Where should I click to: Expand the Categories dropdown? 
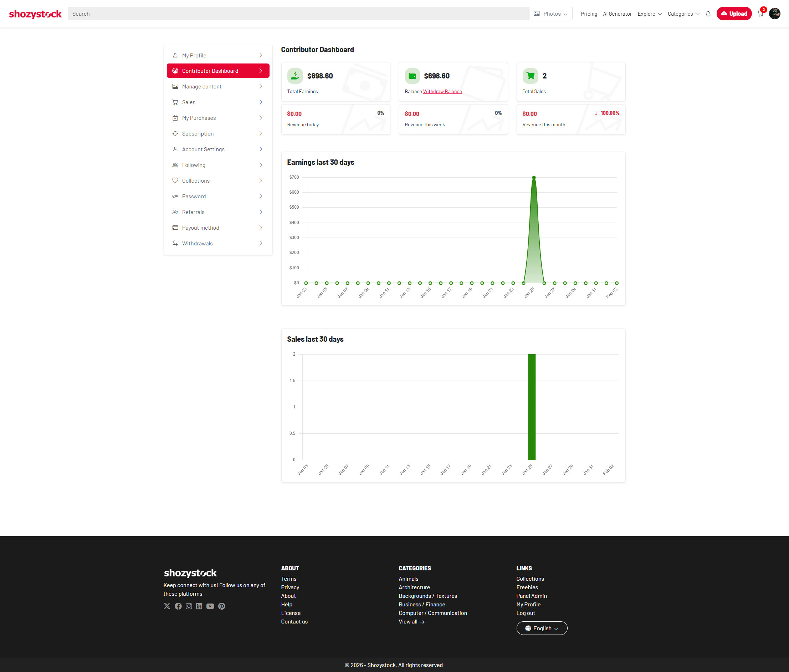click(x=683, y=14)
